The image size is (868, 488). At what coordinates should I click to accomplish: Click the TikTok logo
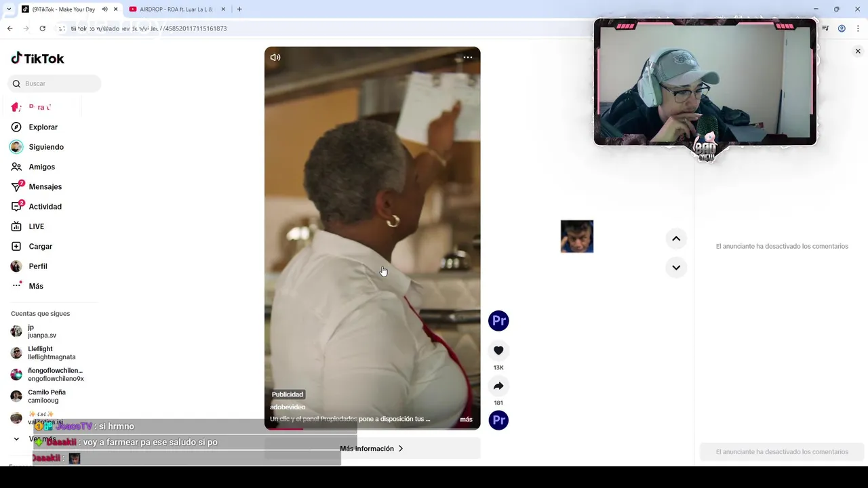(x=37, y=58)
